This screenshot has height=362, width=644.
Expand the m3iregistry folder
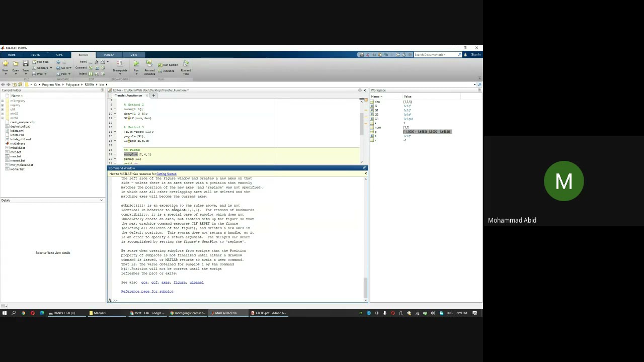(x=3, y=101)
